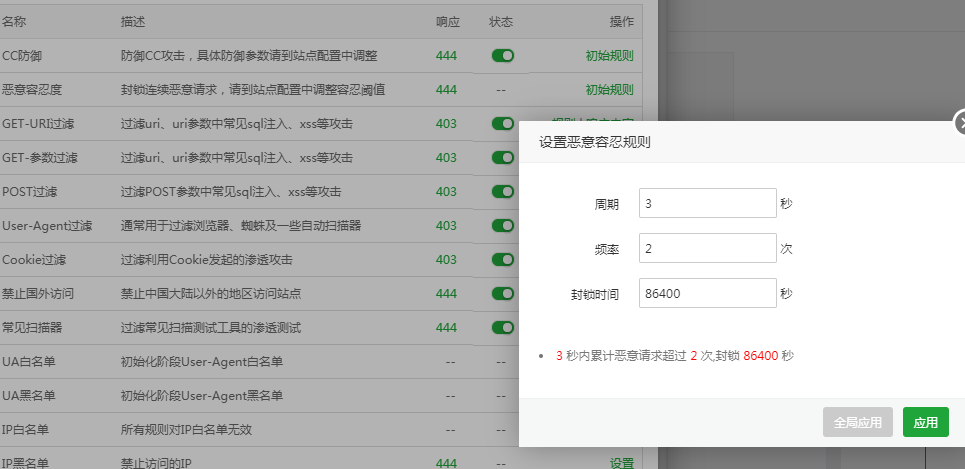The height and width of the screenshot is (469, 965).
Task: Select the GET-URI过滤 rule name
Action: [38, 124]
